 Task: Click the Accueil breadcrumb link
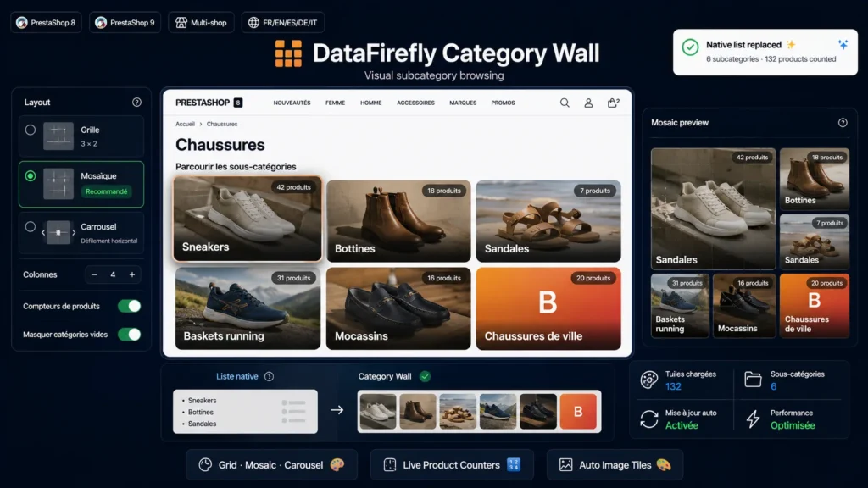coord(185,124)
